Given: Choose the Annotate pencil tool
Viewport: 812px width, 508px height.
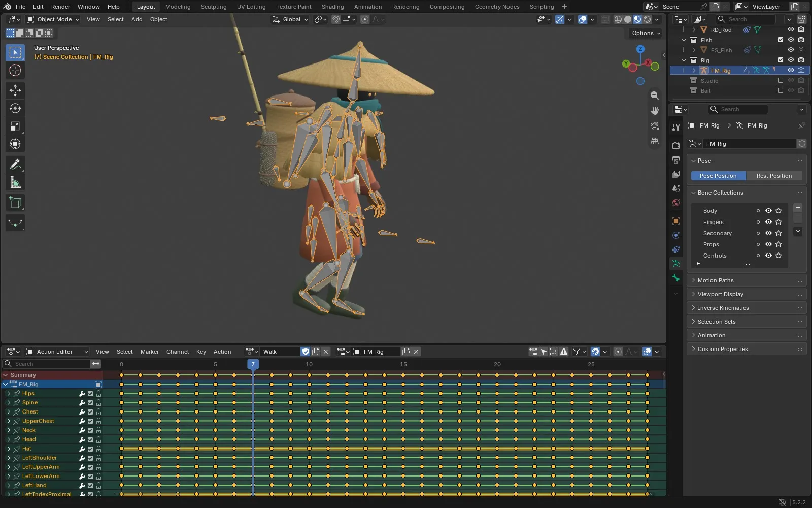Looking at the screenshot, I should click(x=15, y=164).
